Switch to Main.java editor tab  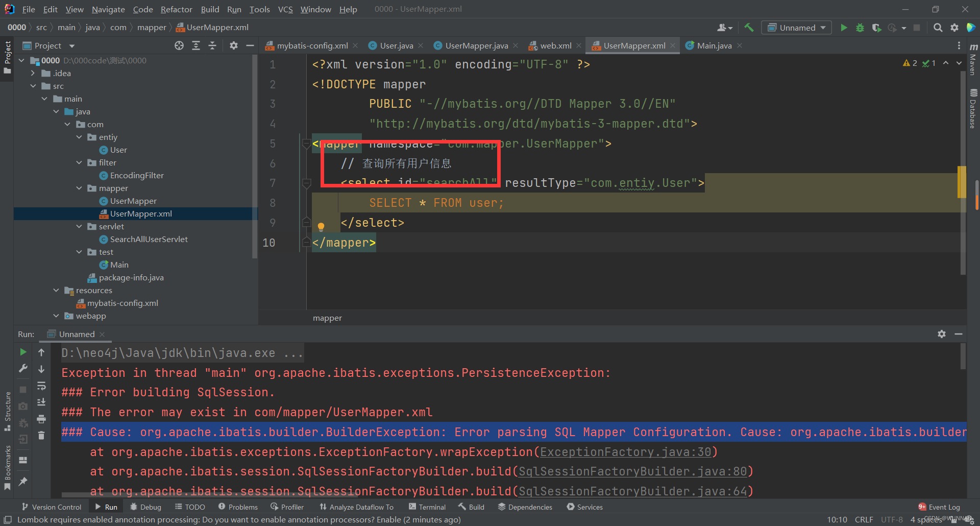tap(714, 45)
